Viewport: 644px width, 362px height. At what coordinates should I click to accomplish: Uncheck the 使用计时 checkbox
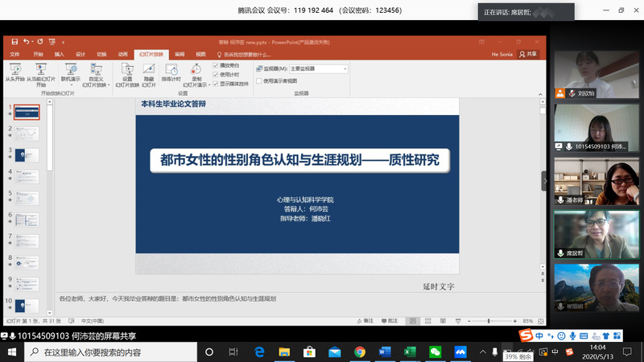(215, 74)
